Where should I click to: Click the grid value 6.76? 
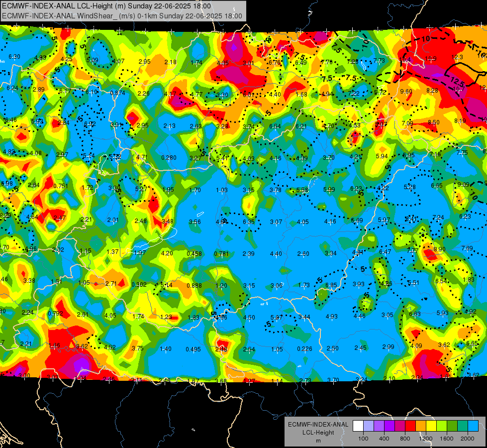coord(275,63)
